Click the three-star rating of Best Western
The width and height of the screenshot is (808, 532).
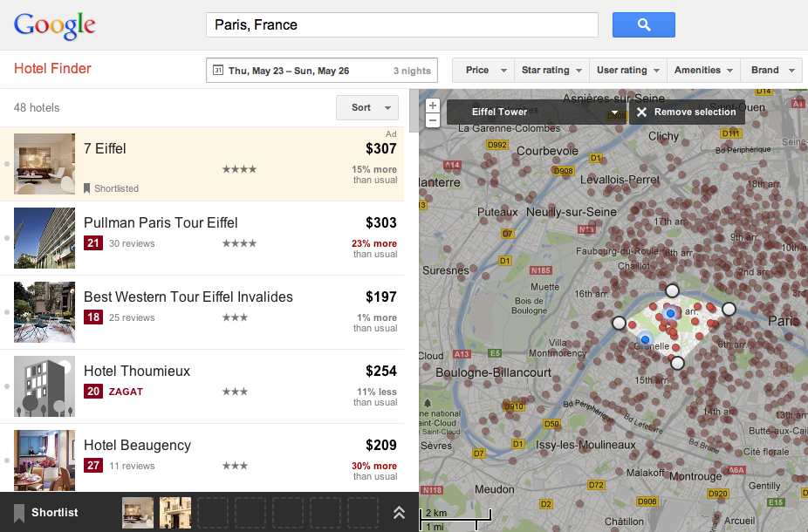click(235, 317)
